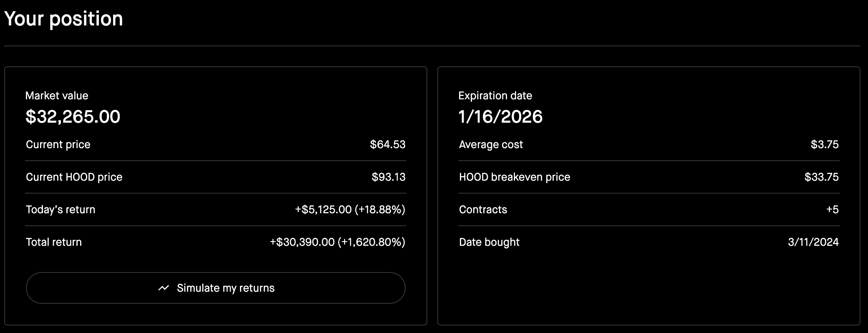Select the Current price row label
Image resolution: width=868 pixels, height=333 pixels.
[x=58, y=144]
